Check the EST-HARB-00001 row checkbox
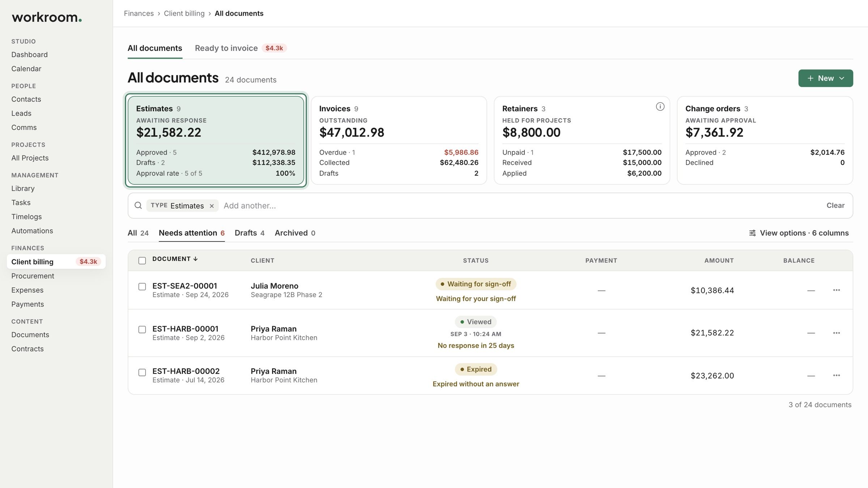Image resolution: width=868 pixels, height=488 pixels. 142,330
